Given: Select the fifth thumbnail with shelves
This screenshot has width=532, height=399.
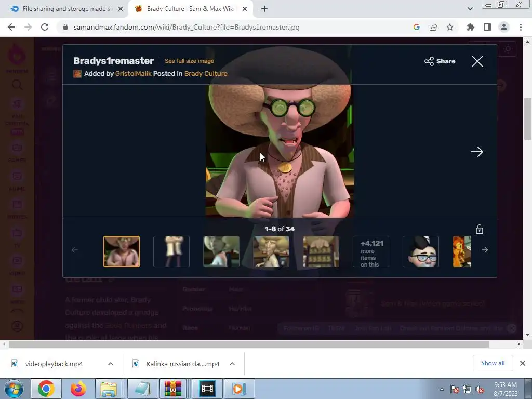Looking at the screenshot, I should point(321,251).
